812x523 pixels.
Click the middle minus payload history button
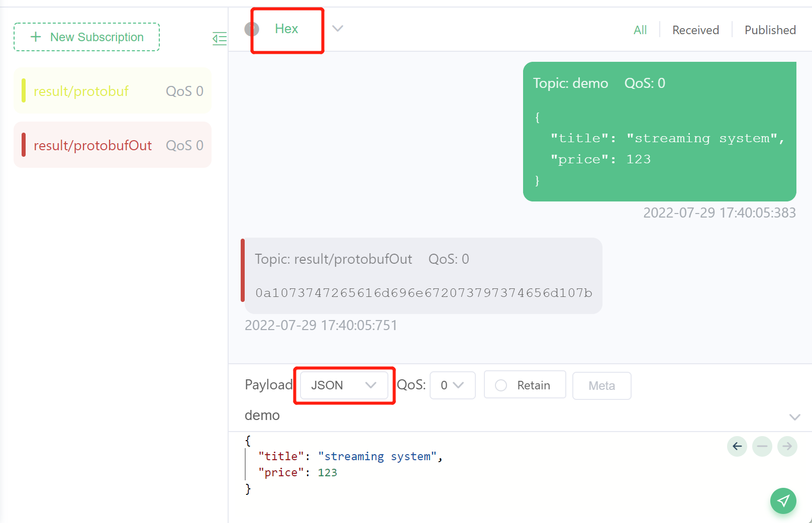tap(762, 446)
